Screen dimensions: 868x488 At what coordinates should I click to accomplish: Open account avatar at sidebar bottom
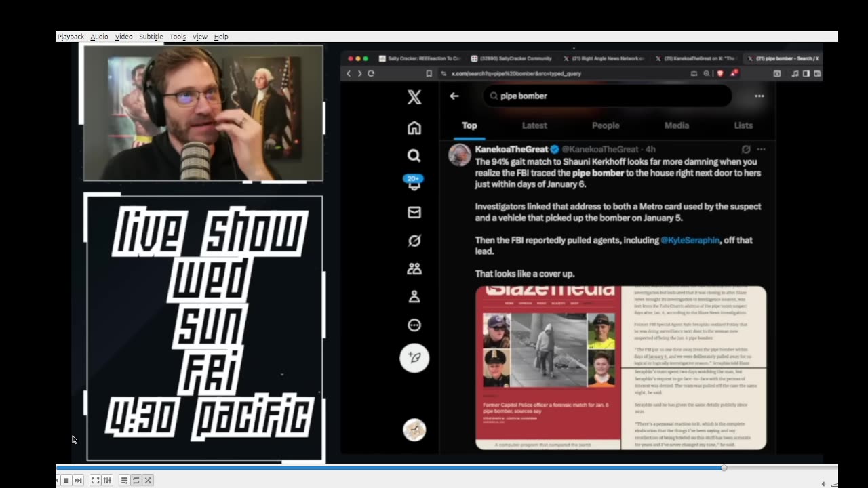pyautogui.click(x=414, y=430)
